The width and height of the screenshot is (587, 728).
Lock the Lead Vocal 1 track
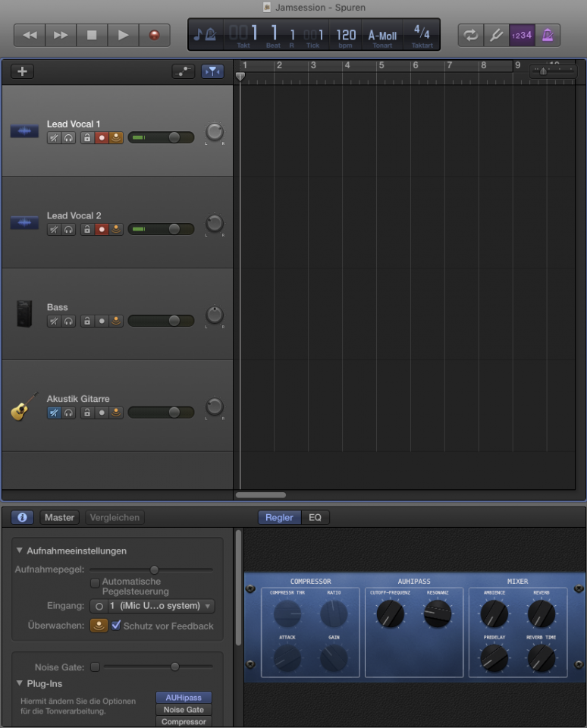[87, 138]
